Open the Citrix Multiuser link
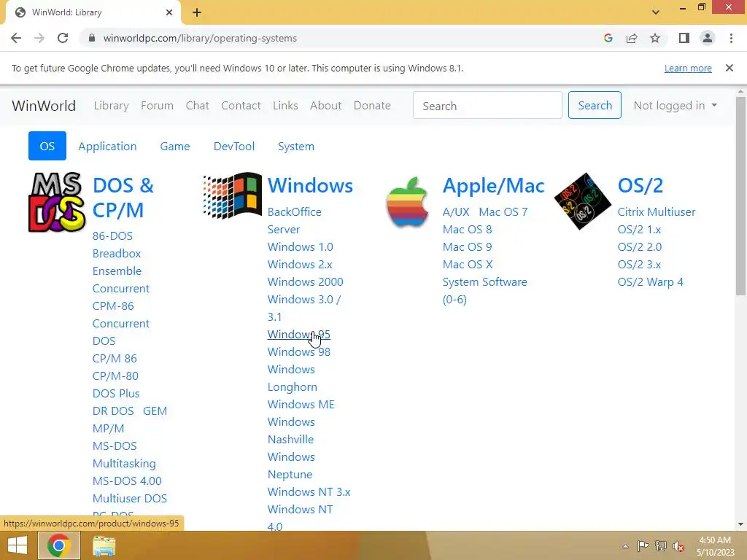The height and width of the screenshot is (560, 747). (x=657, y=212)
